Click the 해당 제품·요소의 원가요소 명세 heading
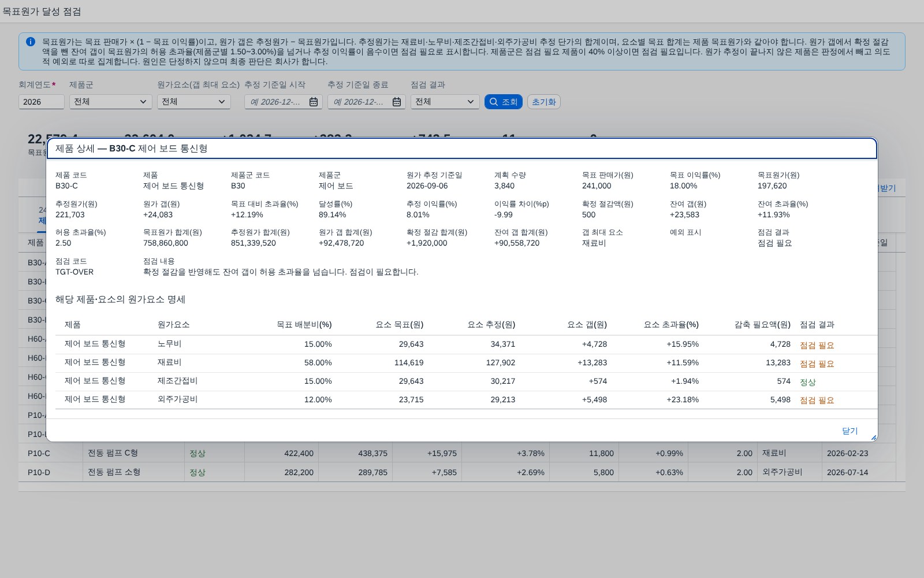The width and height of the screenshot is (924, 578). [x=120, y=299]
